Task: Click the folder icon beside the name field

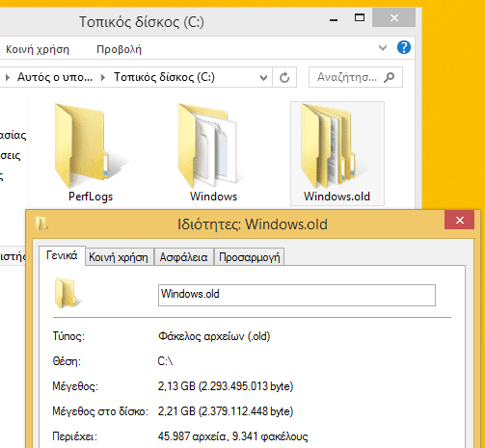Action: click(67, 293)
